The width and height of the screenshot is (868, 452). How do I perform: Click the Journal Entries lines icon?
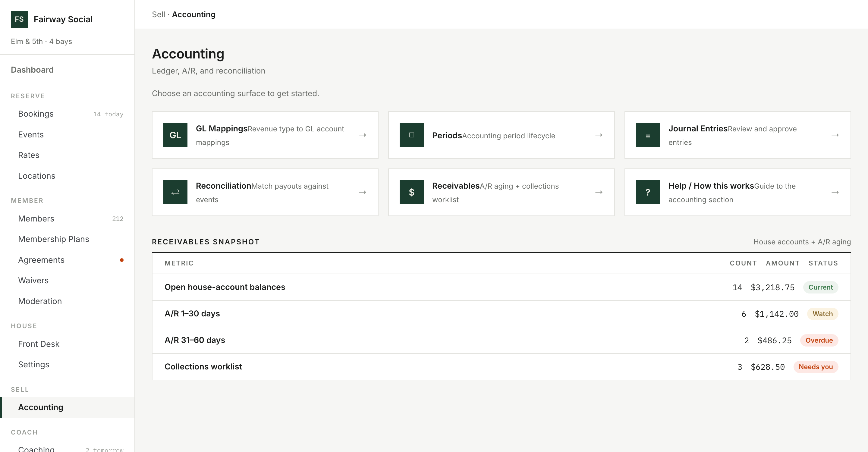(x=648, y=135)
